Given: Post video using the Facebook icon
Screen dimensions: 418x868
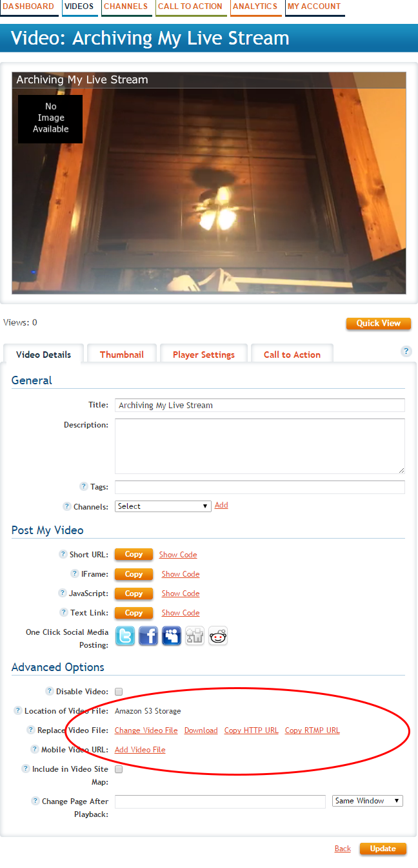Looking at the screenshot, I should pyautogui.click(x=148, y=636).
